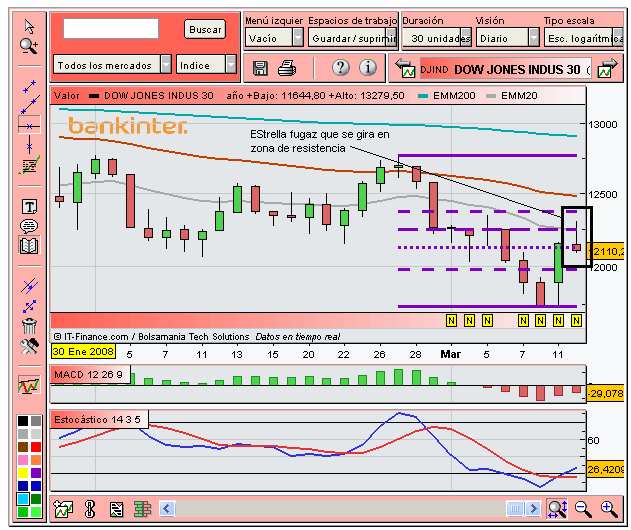Go to previous security with the left arrow chart icon
631x530 pixels.
tap(405, 68)
